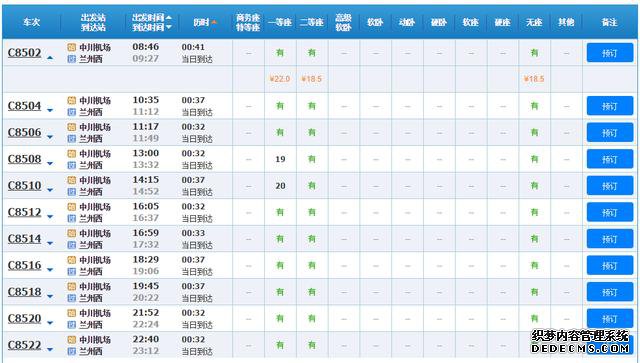The height and width of the screenshot is (363, 640).
Task: Click first class seat count 20 for C8510
Action: [x=280, y=185]
